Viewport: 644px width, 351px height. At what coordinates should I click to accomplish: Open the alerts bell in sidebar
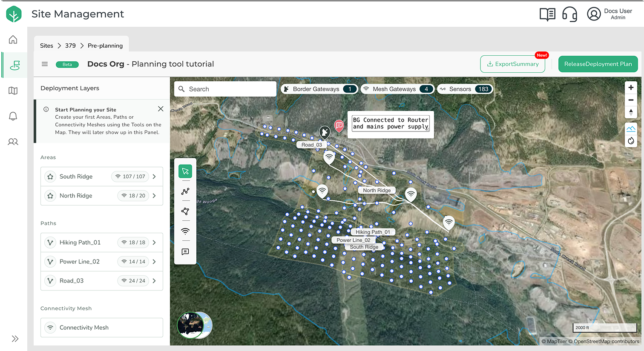point(13,116)
